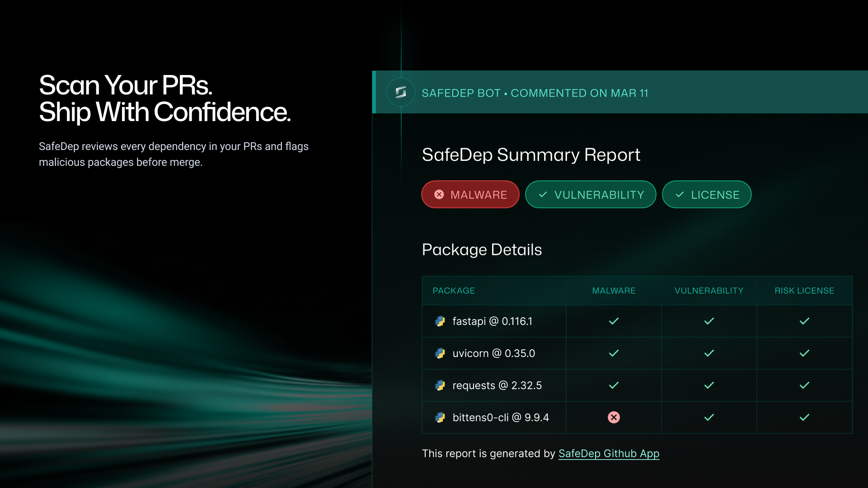Viewport: 868px width, 488px height.
Task: Click the SAFEDEP BOT commented header text
Action: point(535,93)
